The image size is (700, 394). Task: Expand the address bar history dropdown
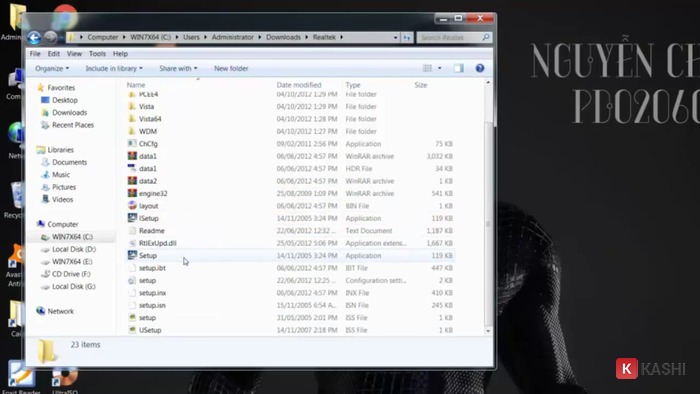click(396, 37)
